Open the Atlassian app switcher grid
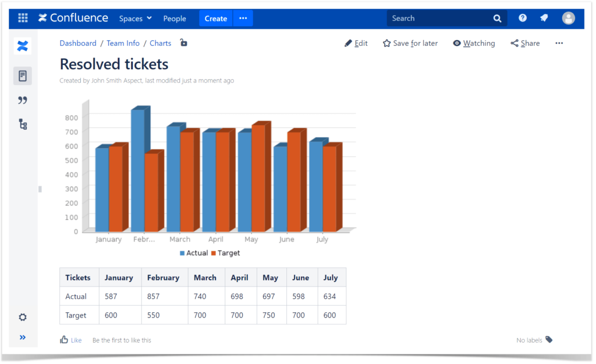 (x=22, y=18)
